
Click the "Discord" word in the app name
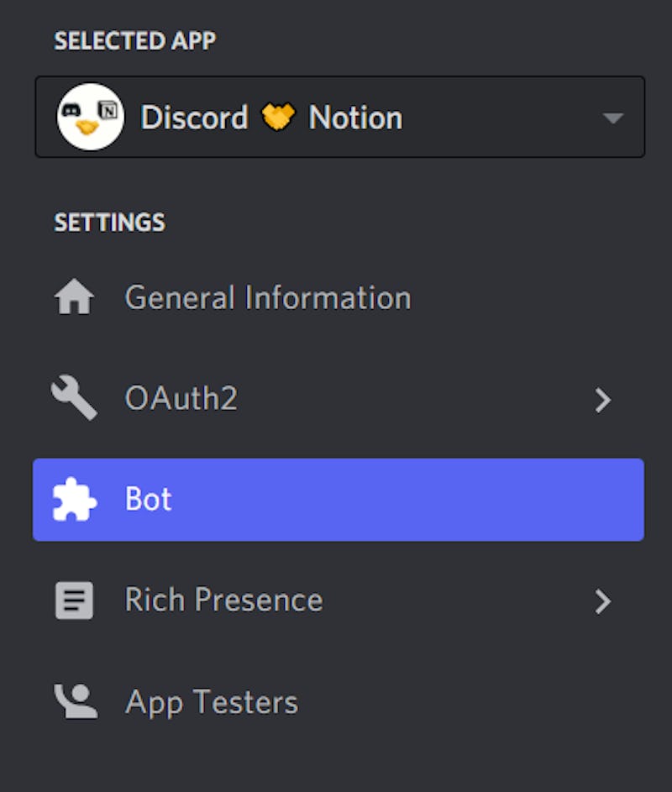click(x=194, y=118)
